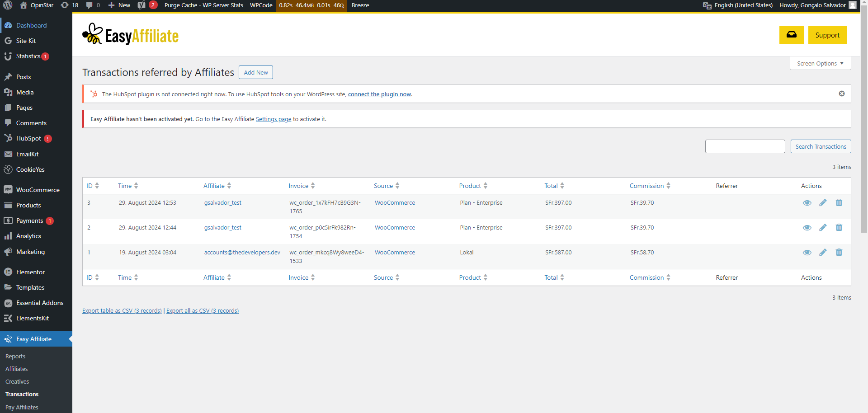Open WooCommerce in the sidebar menu

[x=38, y=190]
